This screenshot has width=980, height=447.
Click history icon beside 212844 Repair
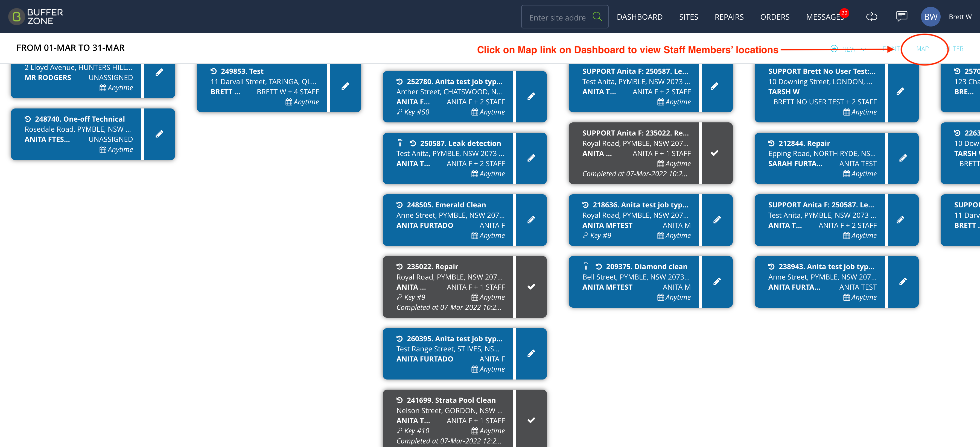coord(772,143)
